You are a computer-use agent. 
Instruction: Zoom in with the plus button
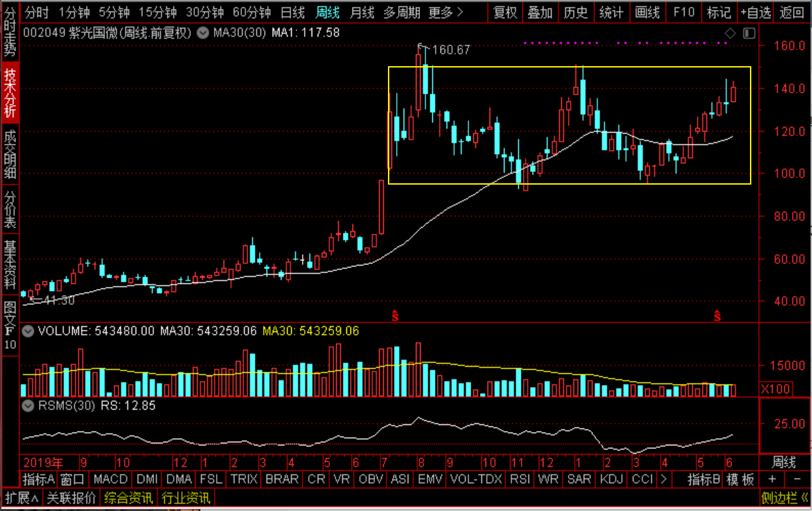[x=772, y=480]
